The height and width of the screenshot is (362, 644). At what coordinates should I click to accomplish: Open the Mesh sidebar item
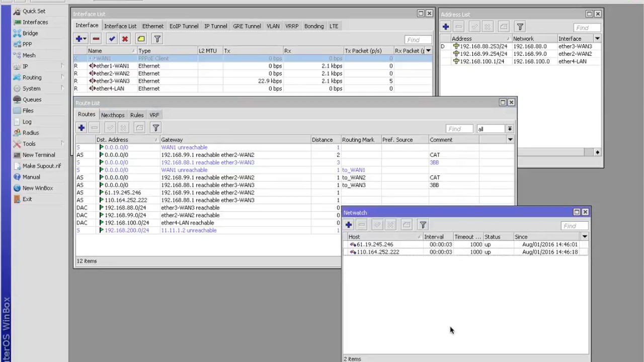[29, 55]
